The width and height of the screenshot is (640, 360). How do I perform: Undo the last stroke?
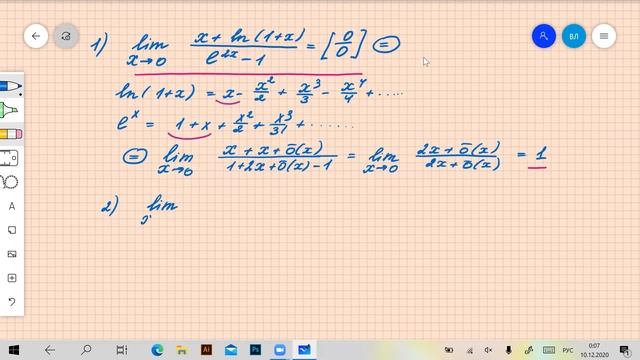[12, 302]
